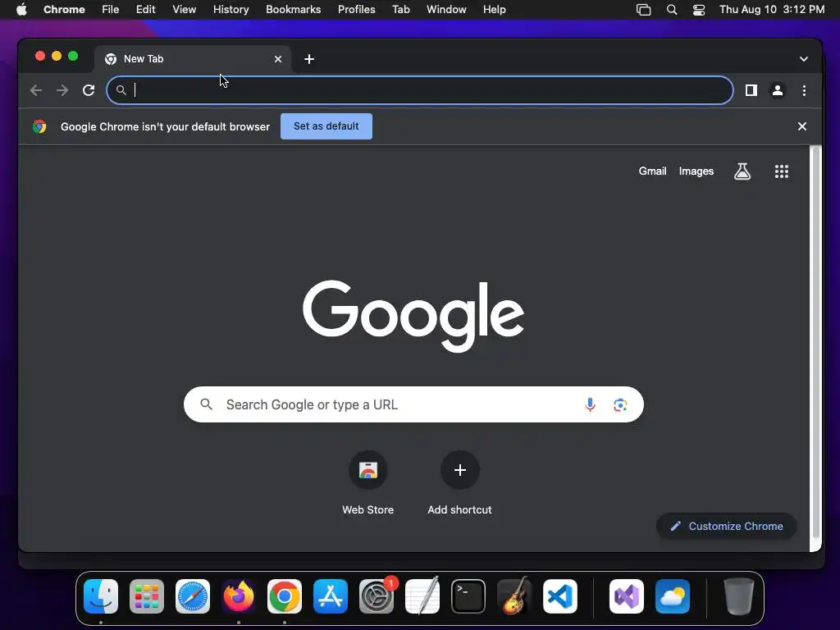Open Spotlight search in menu bar
The height and width of the screenshot is (630, 840).
coord(672,10)
